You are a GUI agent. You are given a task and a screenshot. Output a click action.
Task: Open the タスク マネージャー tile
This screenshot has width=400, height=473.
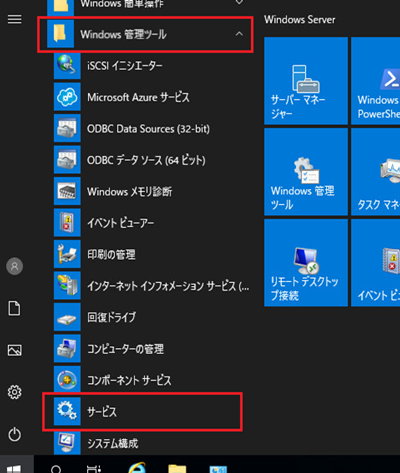376,172
